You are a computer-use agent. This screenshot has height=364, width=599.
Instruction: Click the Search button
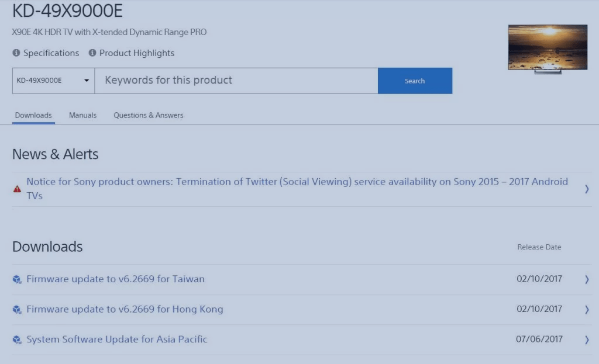click(415, 80)
